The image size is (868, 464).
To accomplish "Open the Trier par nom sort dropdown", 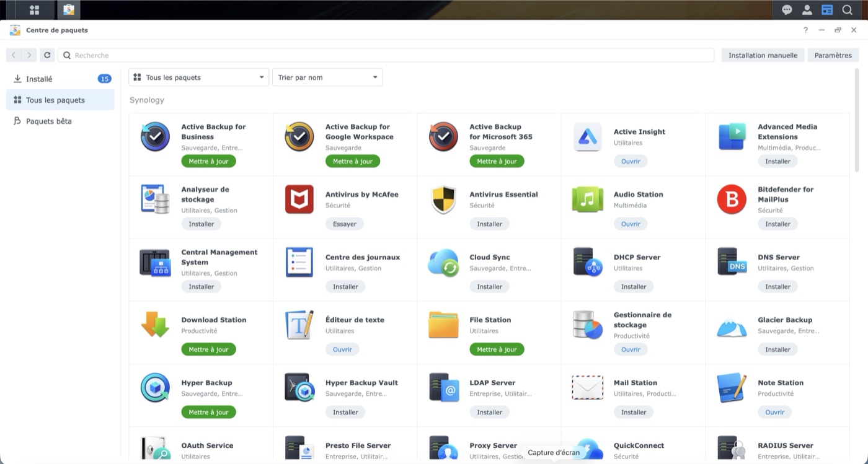I will coord(327,77).
